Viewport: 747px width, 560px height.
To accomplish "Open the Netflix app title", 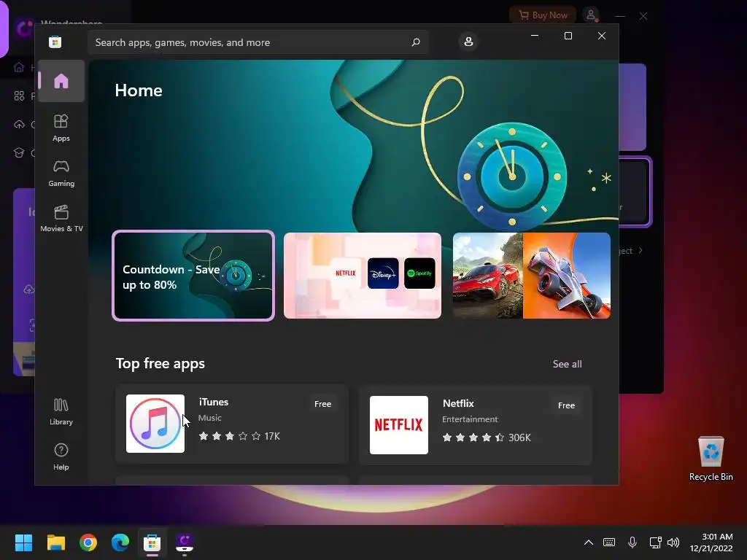I will pos(458,403).
